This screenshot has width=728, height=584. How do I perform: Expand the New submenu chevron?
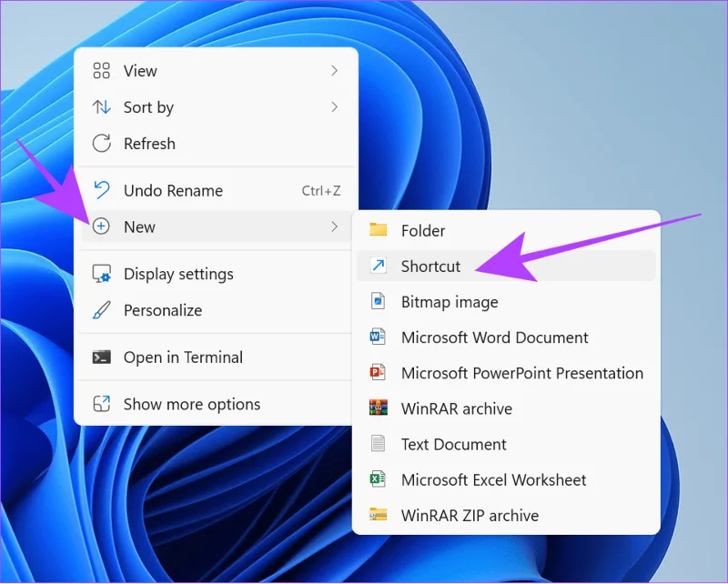tap(334, 227)
